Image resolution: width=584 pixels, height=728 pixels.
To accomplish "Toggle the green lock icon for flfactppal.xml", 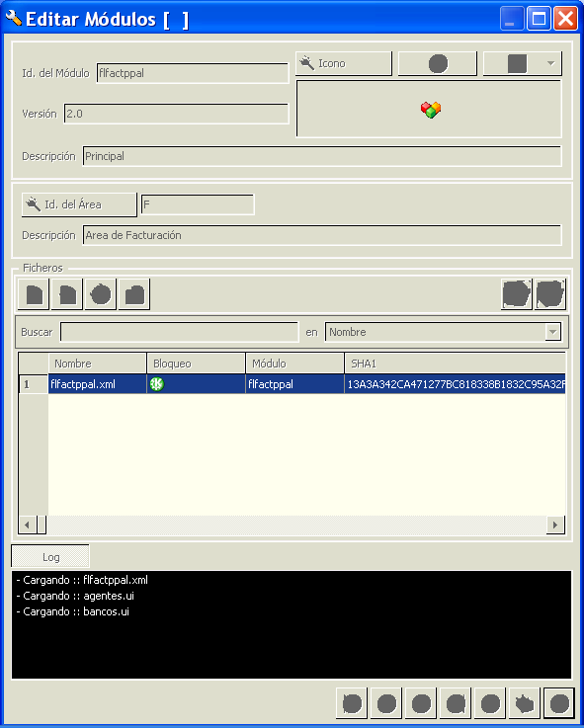I will click(157, 384).
